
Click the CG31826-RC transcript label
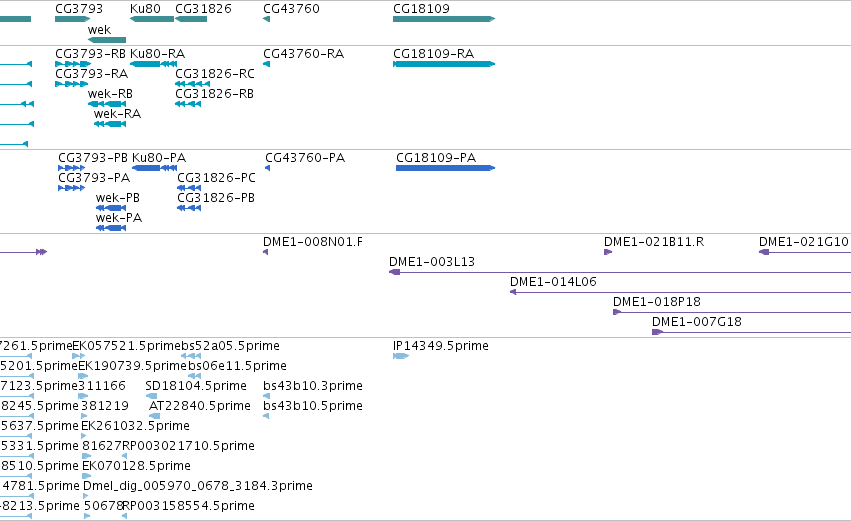click(214, 74)
